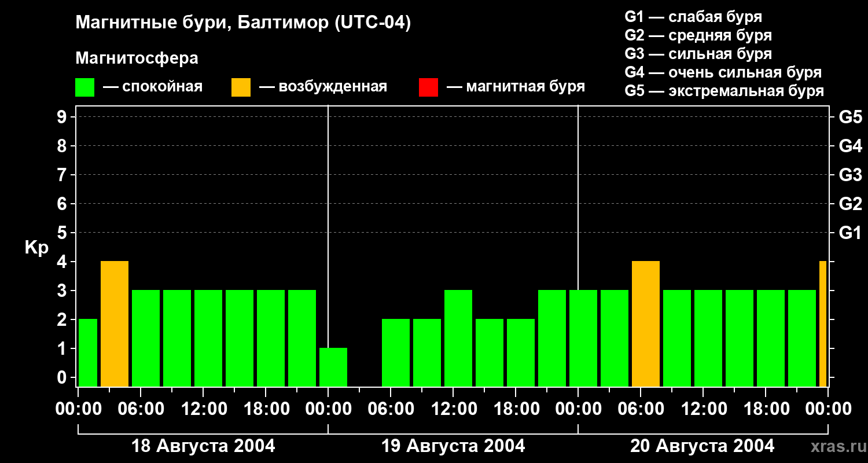
Task: Click the 12:00 time label of 18 August
Action: tap(203, 409)
